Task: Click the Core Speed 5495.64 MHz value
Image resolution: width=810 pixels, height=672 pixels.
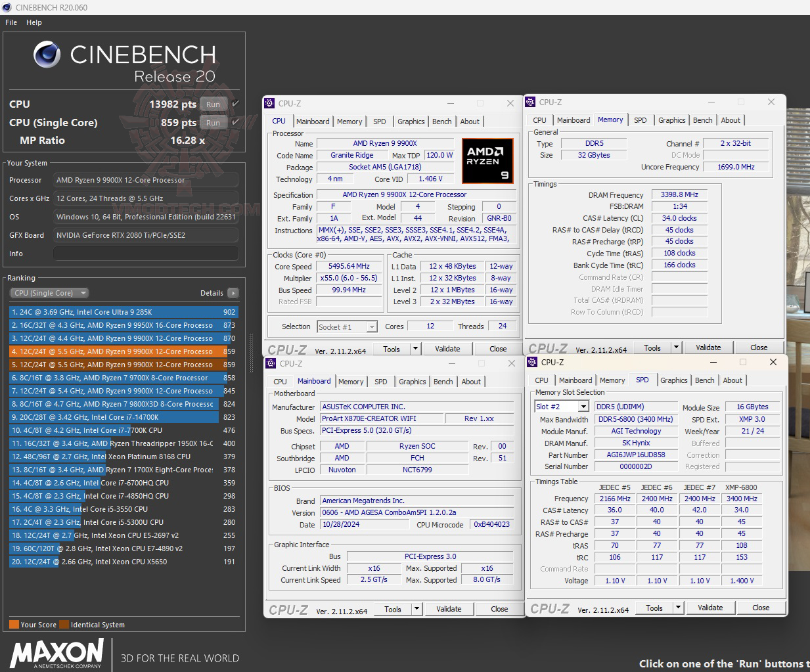Action: [x=349, y=266]
